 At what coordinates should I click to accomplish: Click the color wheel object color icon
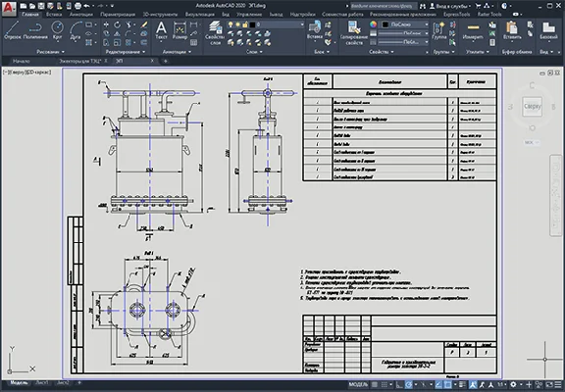(374, 24)
